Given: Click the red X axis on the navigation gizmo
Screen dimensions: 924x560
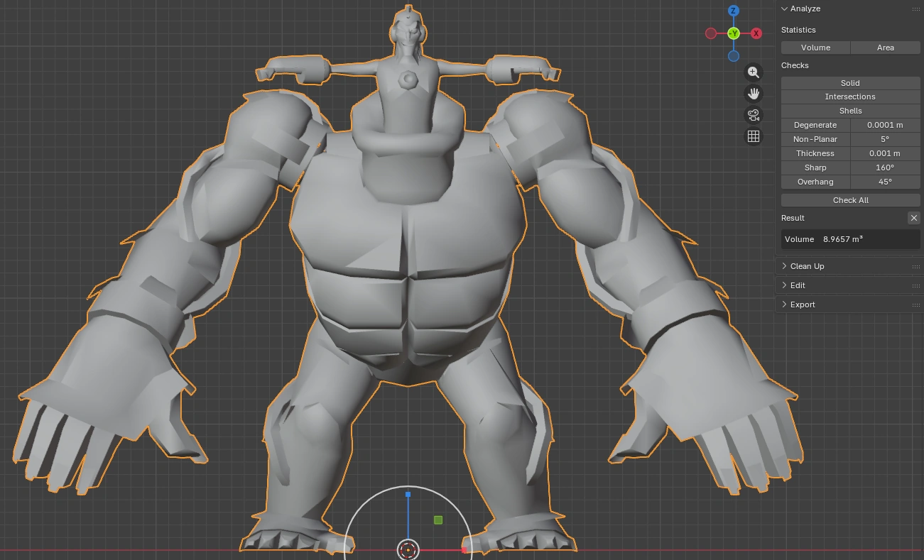Looking at the screenshot, I should (756, 33).
